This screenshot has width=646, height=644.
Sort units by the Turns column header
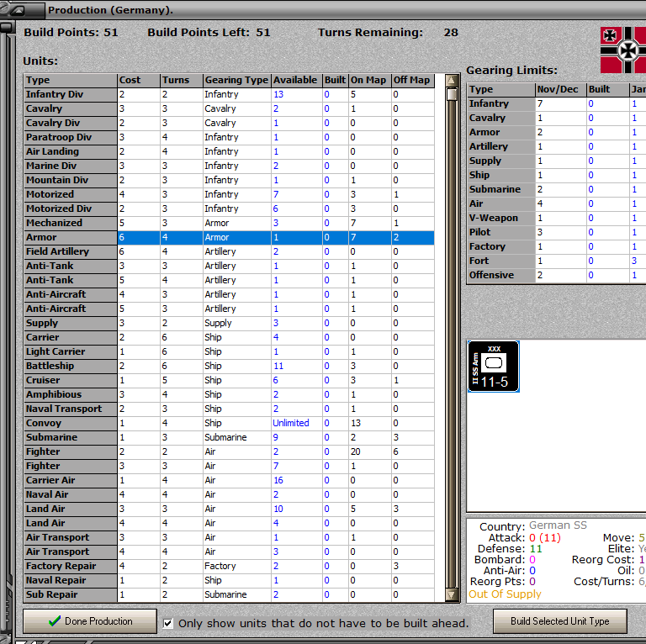(x=182, y=80)
